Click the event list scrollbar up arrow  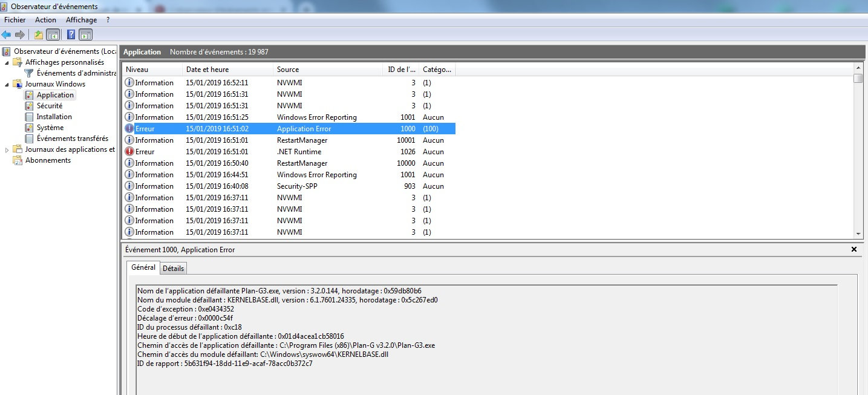pos(858,68)
